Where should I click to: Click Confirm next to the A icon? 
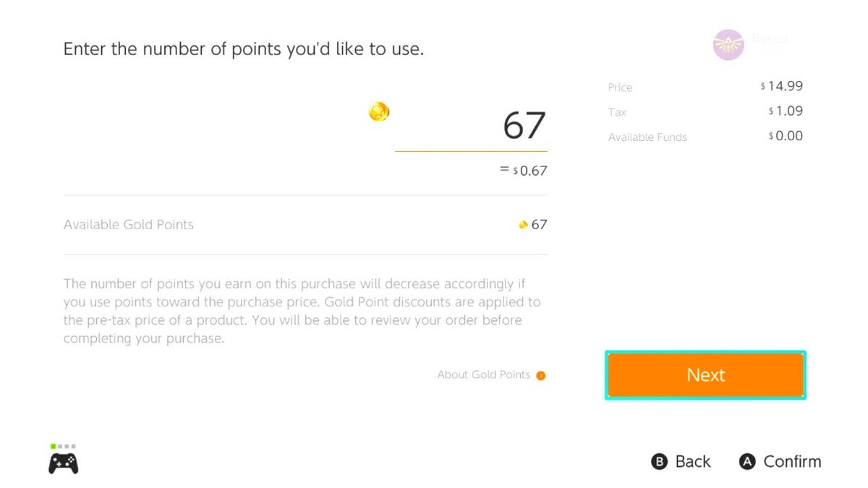tap(792, 461)
